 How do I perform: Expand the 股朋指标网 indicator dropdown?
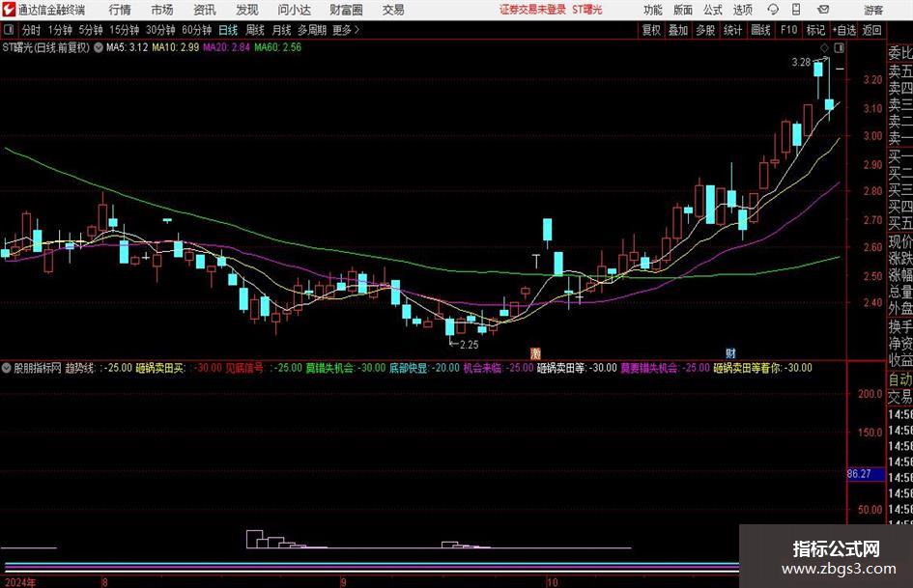7,368
